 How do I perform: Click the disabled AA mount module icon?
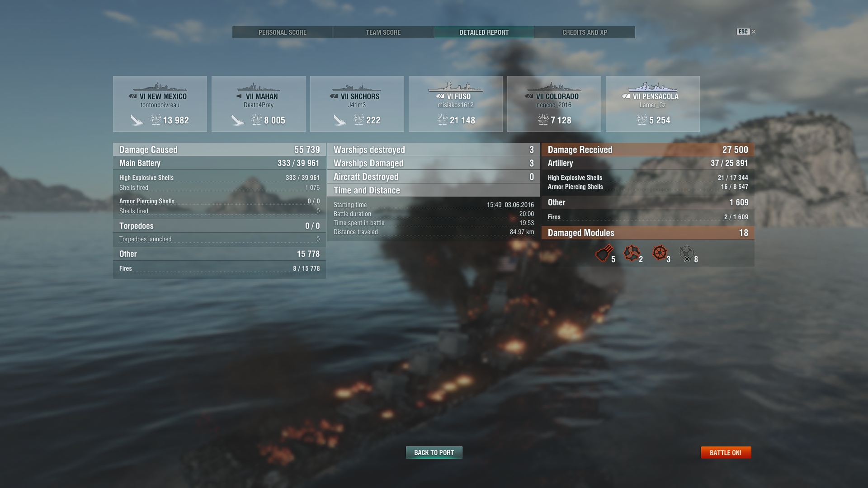pyautogui.click(x=687, y=253)
